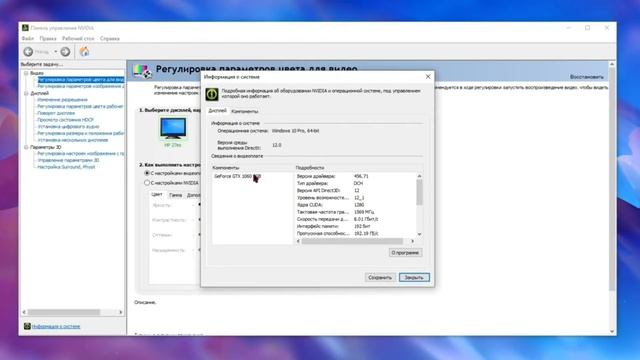This screenshot has height=360, width=640.
Task: Click the Восстановить link
Action: (587, 77)
